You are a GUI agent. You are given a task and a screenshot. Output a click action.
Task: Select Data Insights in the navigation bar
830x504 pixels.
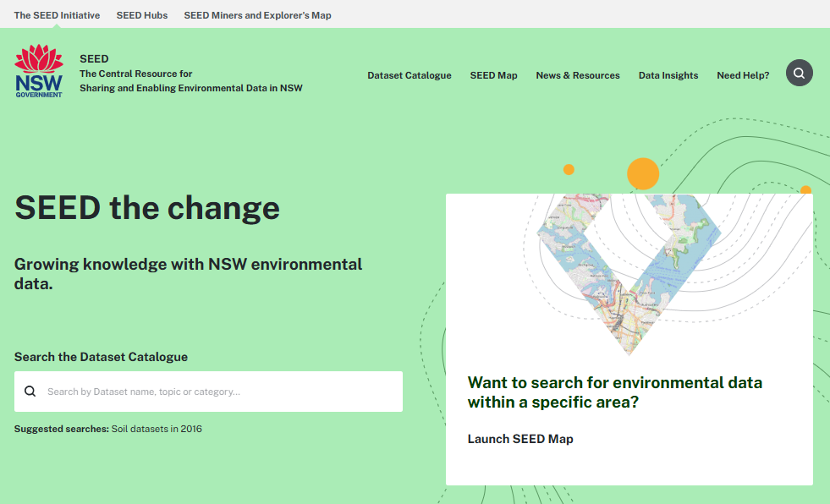(668, 75)
